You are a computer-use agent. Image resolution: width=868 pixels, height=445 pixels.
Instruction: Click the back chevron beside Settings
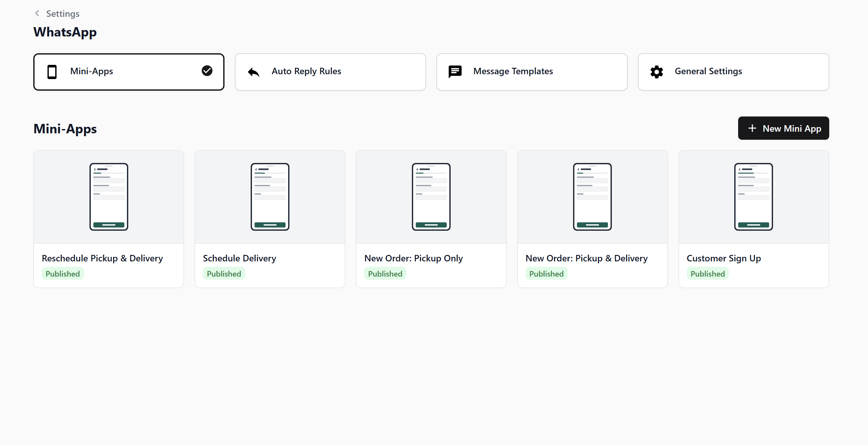[x=37, y=14]
